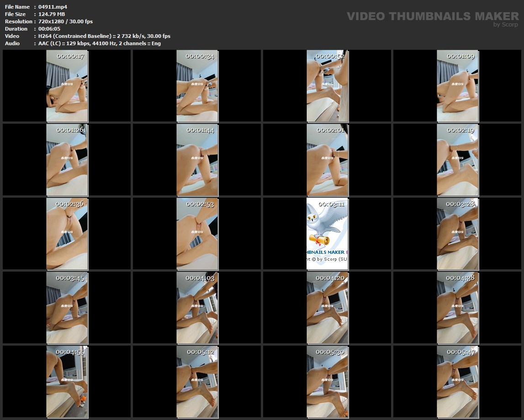
Task: Select the frame marked 00:02:19
Action: click(457, 160)
